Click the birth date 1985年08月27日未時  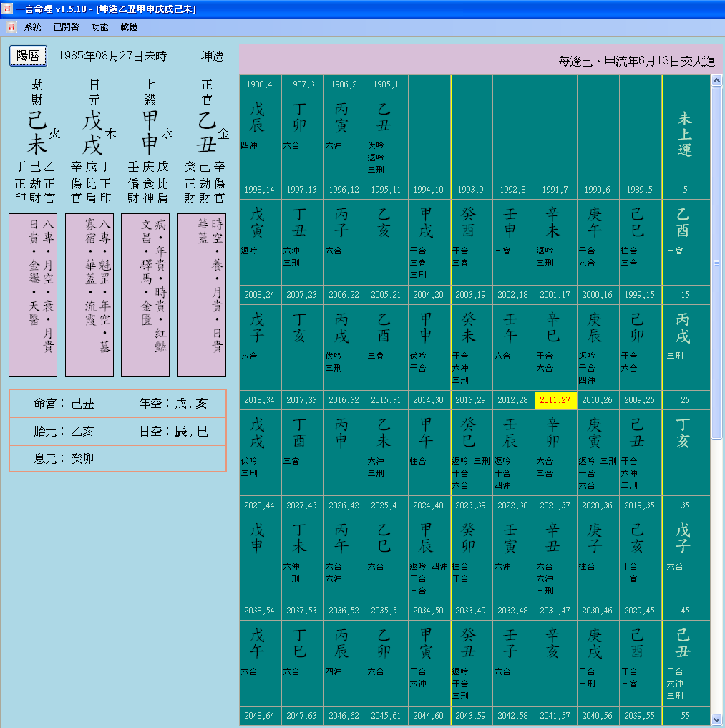coord(113,56)
